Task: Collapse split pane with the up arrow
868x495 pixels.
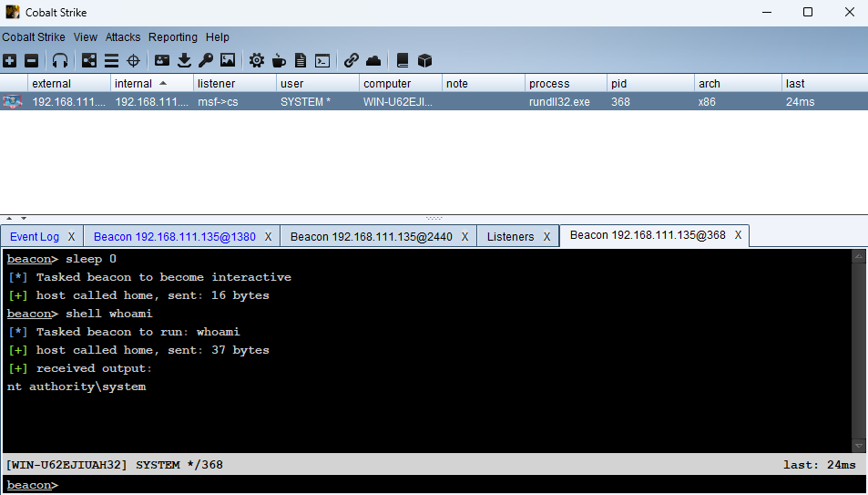Action: pos(9,219)
